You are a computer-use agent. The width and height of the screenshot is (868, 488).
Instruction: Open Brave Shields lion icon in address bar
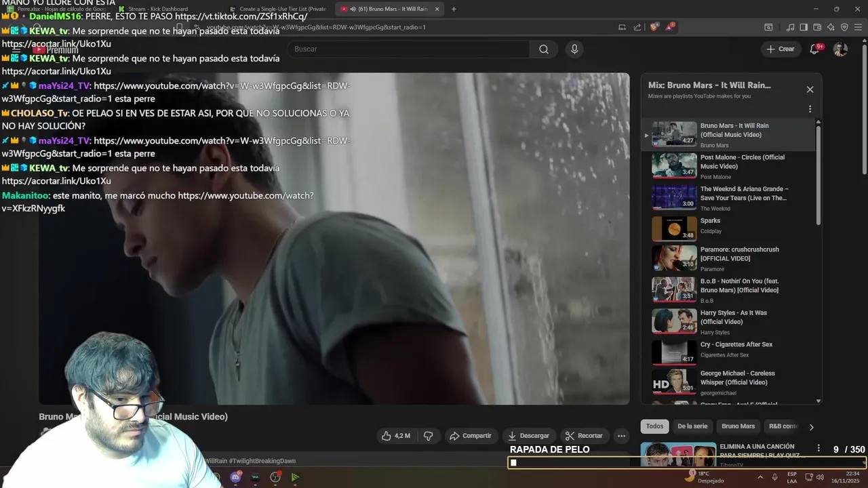(x=654, y=27)
